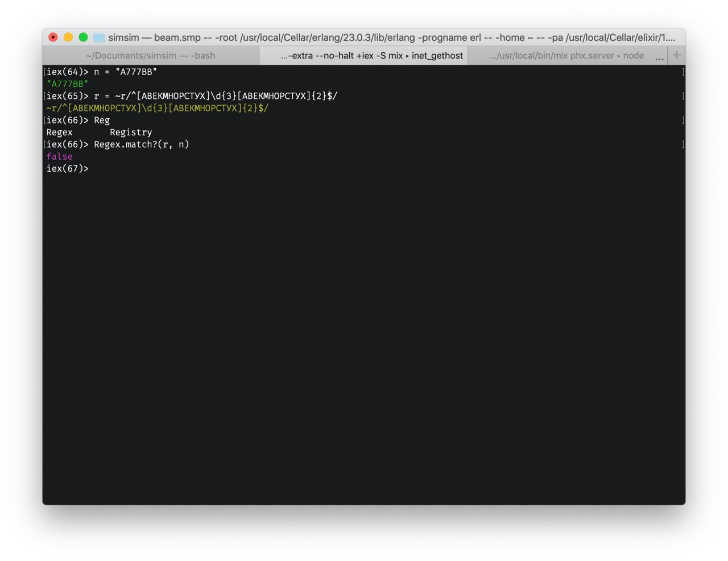Click the folder proxy icon in title bar
Screen dimensions: 728x561
(x=99, y=38)
